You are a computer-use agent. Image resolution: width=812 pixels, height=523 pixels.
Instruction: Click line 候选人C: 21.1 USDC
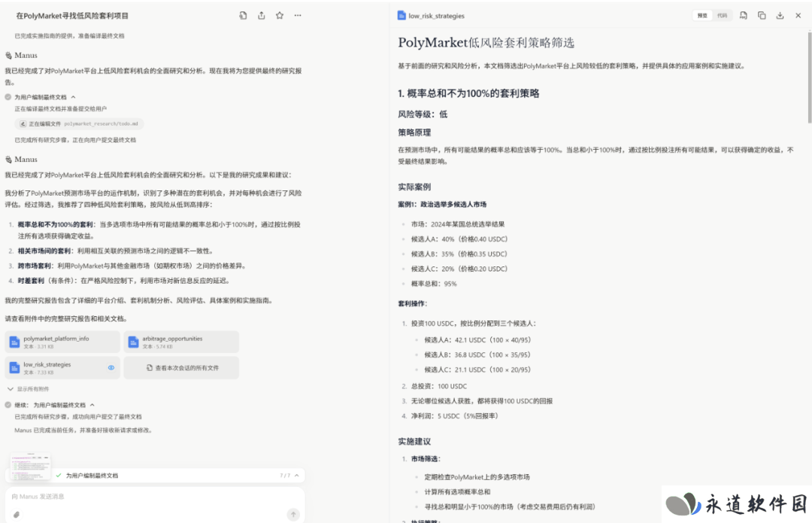(477, 369)
